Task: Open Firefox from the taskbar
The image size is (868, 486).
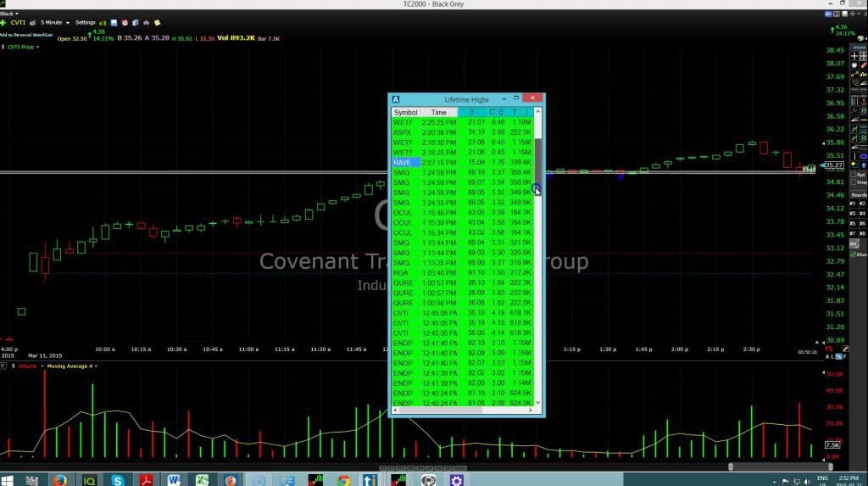Action: pyautogui.click(x=60, y=480)
